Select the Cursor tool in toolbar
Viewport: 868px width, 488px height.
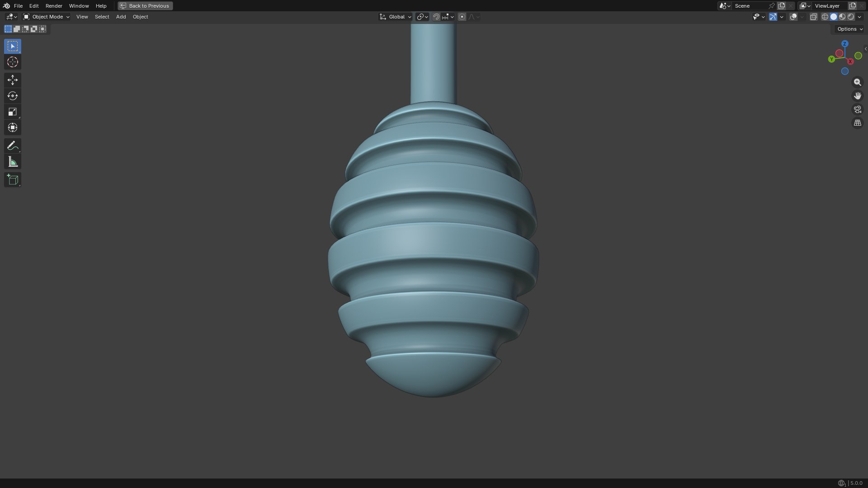click(x=13, y=62)
